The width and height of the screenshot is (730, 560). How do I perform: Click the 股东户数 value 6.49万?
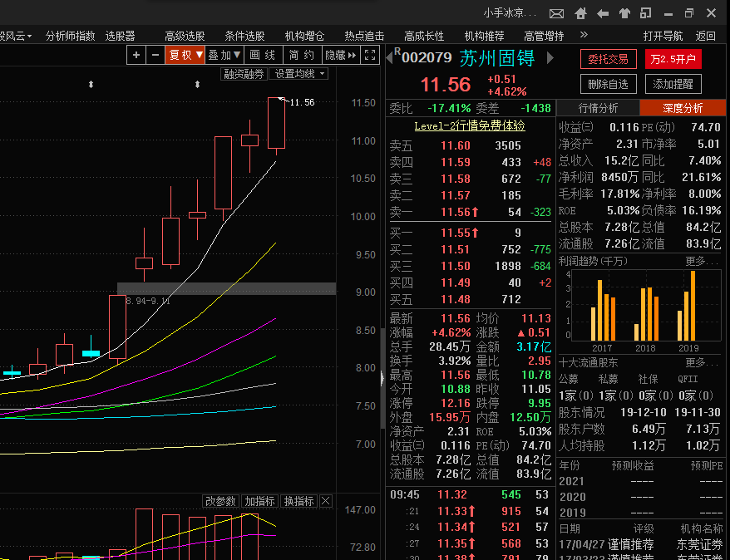click(649, 429)
